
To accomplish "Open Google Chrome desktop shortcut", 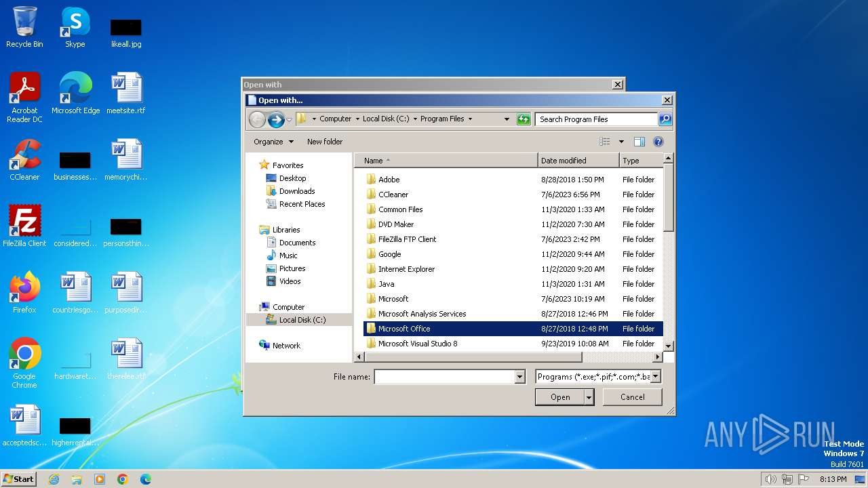I will 24,363.
